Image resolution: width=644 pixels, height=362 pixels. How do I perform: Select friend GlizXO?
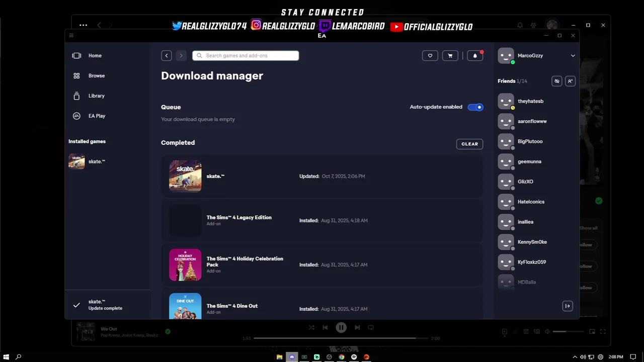(536, 182)
